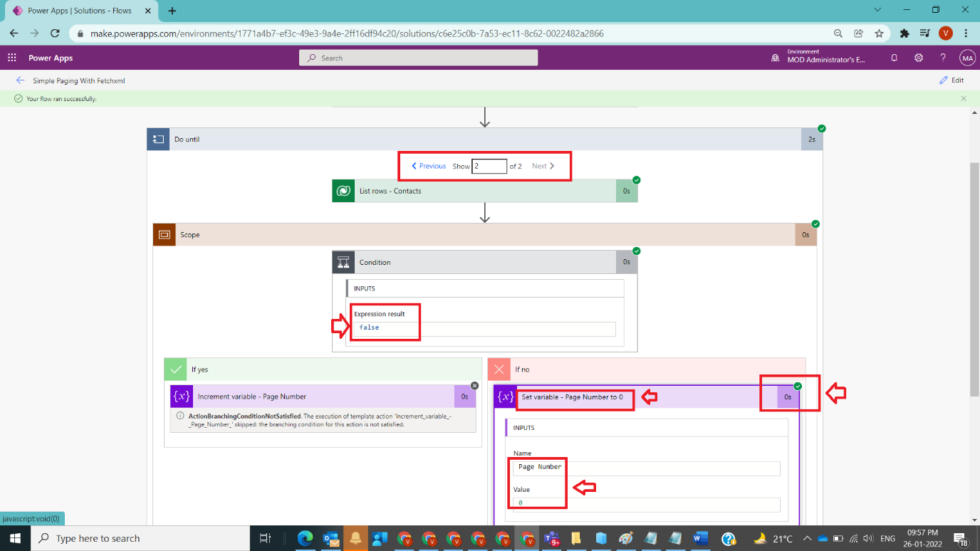980x551 pixels.
Task: Click the Do until loop icon
Action: point(158,139)
